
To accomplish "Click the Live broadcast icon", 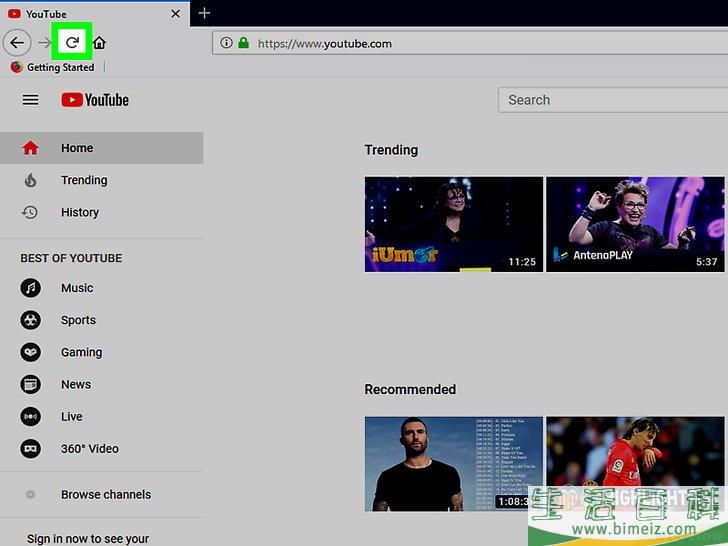I will coord(30,416).
